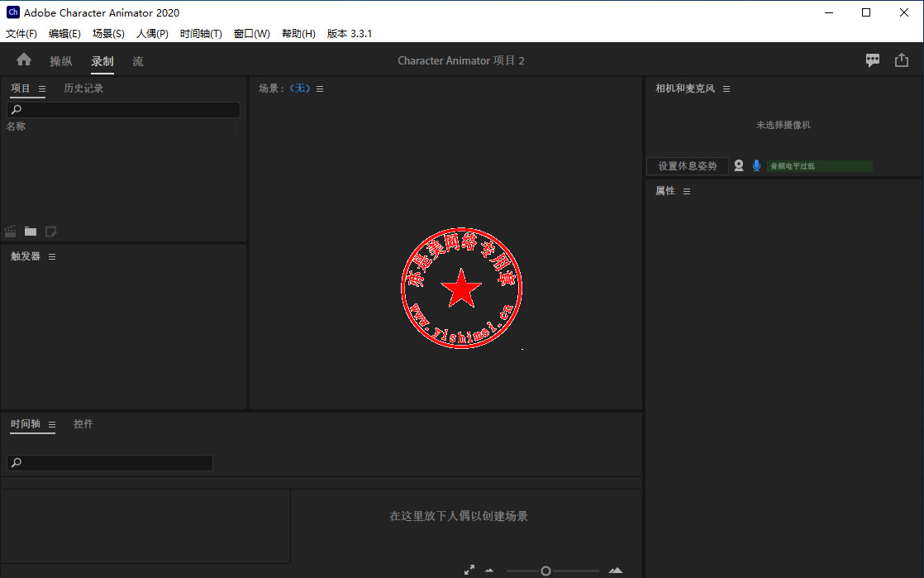The image size is (924, 578).
Task: Switch to the 操纵 workspace
Action: (x=60, y=61)
